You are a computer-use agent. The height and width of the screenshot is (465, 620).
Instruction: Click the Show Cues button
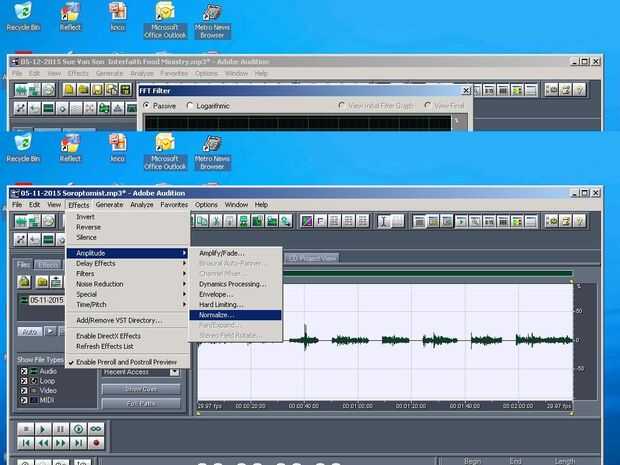[x=141, y=389]
